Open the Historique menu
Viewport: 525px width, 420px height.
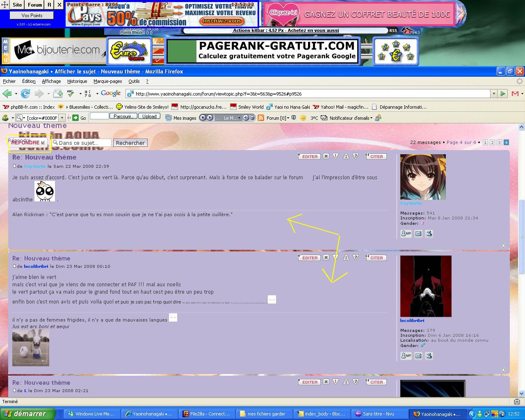pos(77,81)
